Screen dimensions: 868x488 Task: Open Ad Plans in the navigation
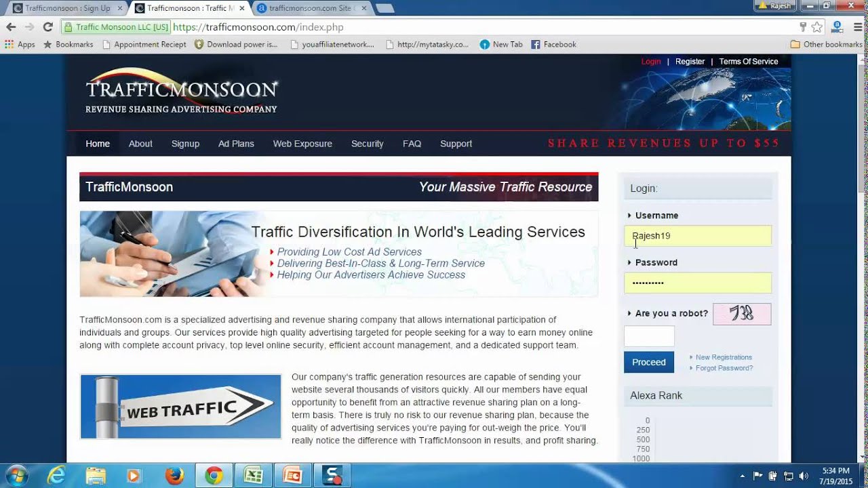click(236, 144)
